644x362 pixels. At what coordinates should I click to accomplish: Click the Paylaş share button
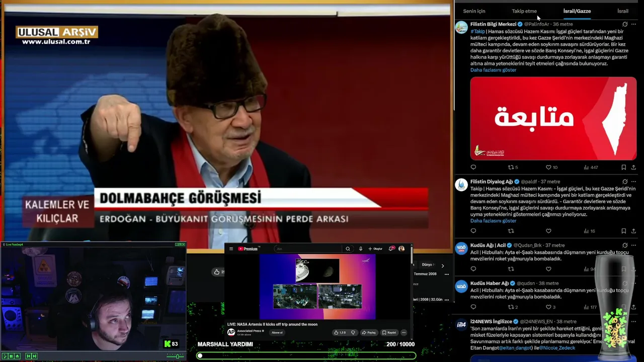pyautogui.click(x=369, y=332)
